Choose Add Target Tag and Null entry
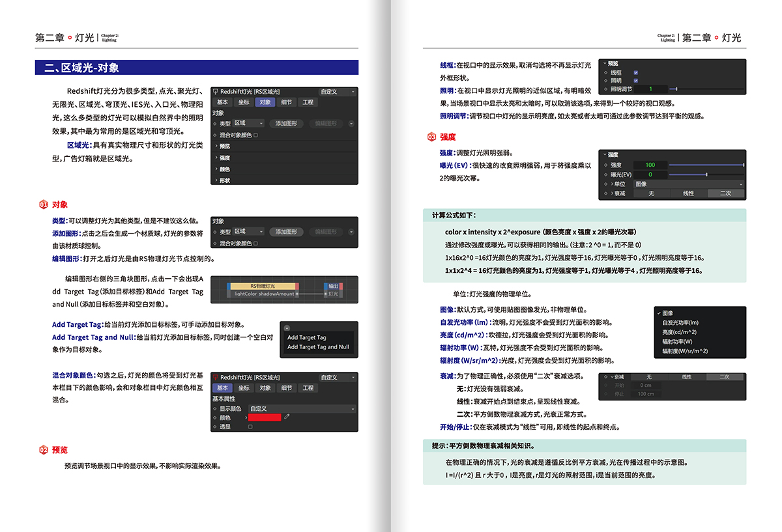Image resolution: width=782 pixels, height=532 pixels. pyautogui.click(x=318, y=347)
